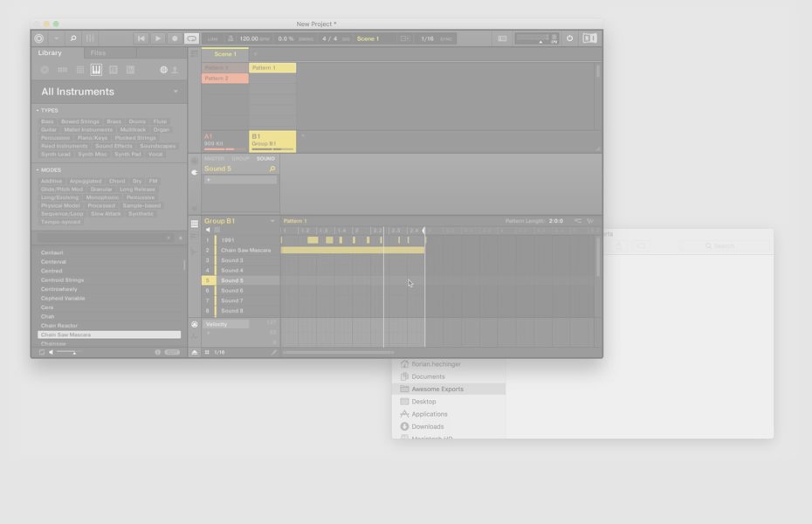Click the magnifier icon next to Sound 5

tap(272, 169)
